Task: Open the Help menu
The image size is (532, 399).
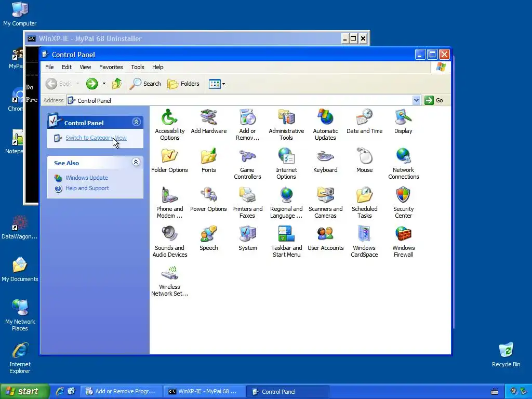Action: (x=158, y=67)
